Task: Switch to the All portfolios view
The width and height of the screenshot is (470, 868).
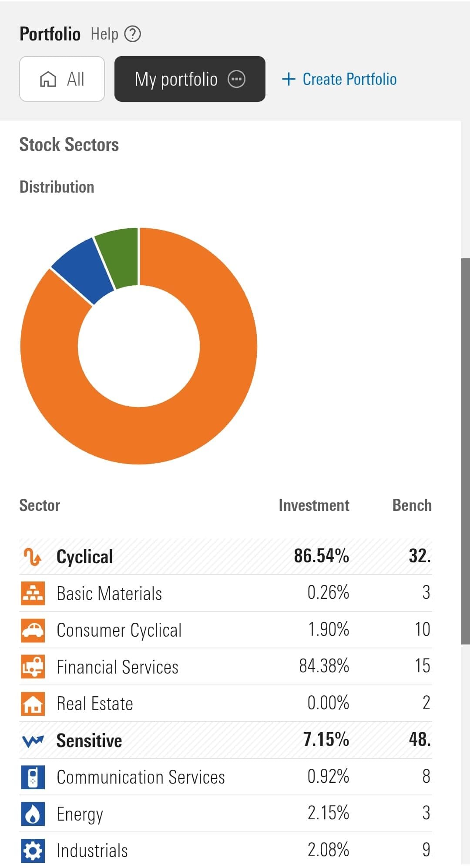Action: point(62,80)
